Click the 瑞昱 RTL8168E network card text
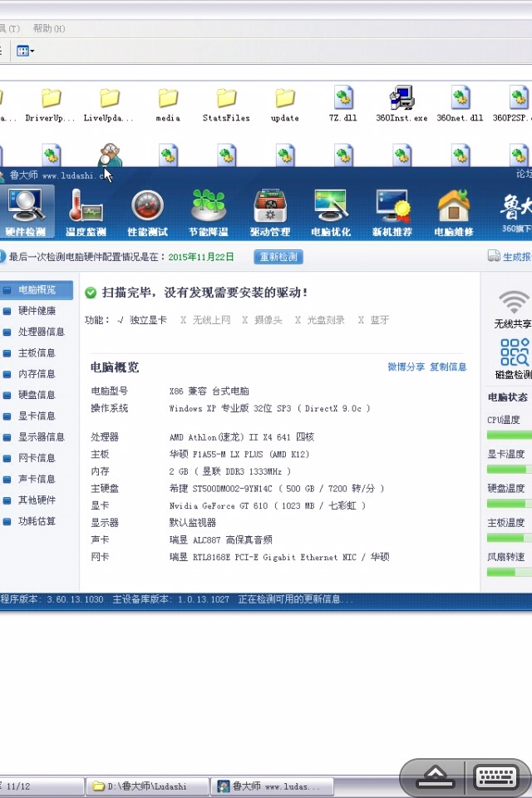This screenshot has width=532, height=798. click(x=279, y=557)
